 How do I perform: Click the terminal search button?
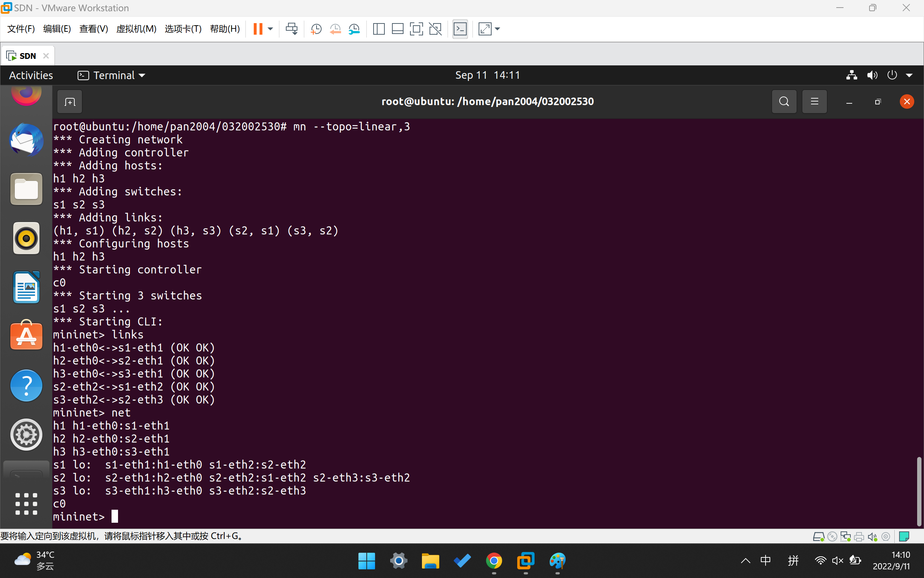(784, 101)
